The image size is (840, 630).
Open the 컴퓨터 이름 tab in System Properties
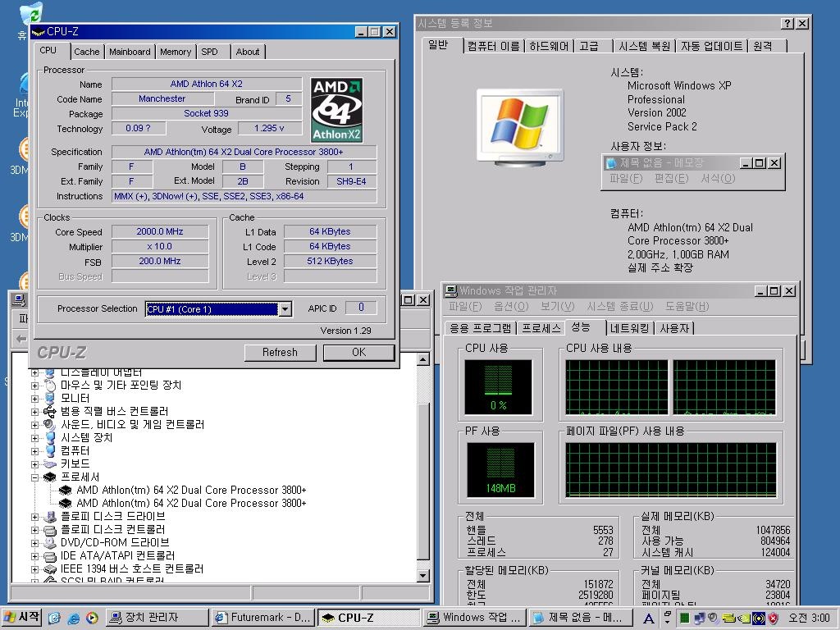[493, 47]
